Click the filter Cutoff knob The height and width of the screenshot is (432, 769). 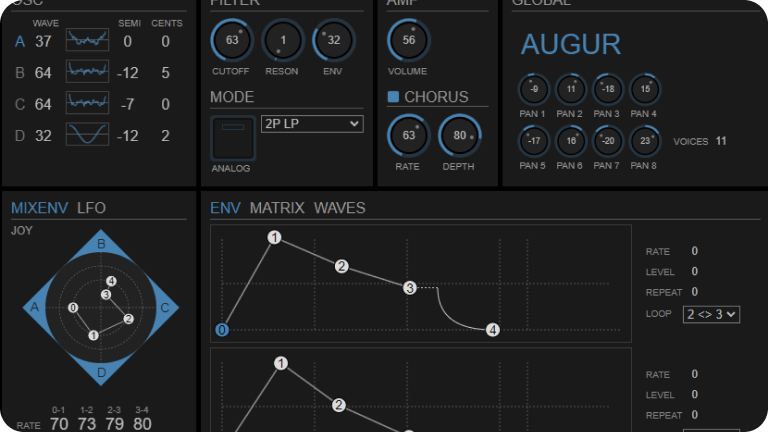pos(232,41)
